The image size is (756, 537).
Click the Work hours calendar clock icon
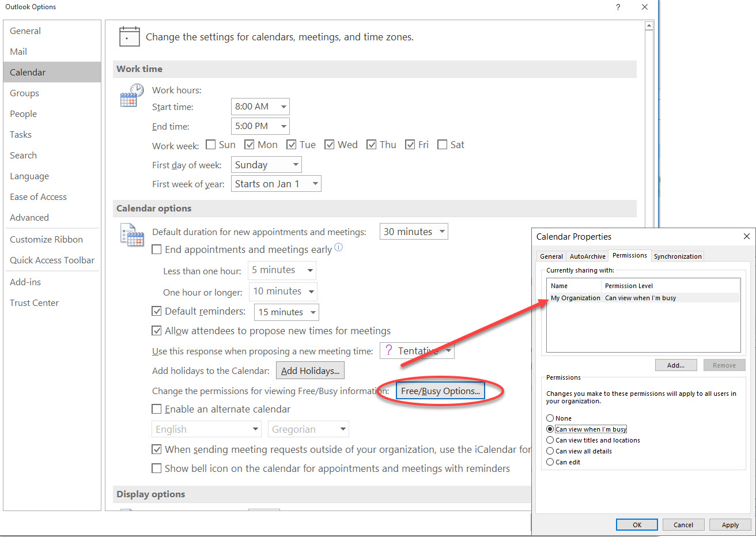coord(132,95)
